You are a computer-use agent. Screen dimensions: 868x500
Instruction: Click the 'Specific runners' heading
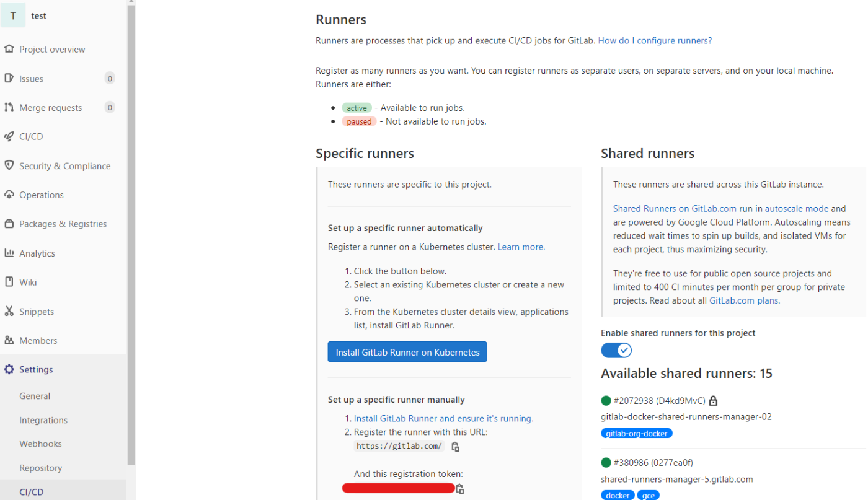[x=365, y=154]
